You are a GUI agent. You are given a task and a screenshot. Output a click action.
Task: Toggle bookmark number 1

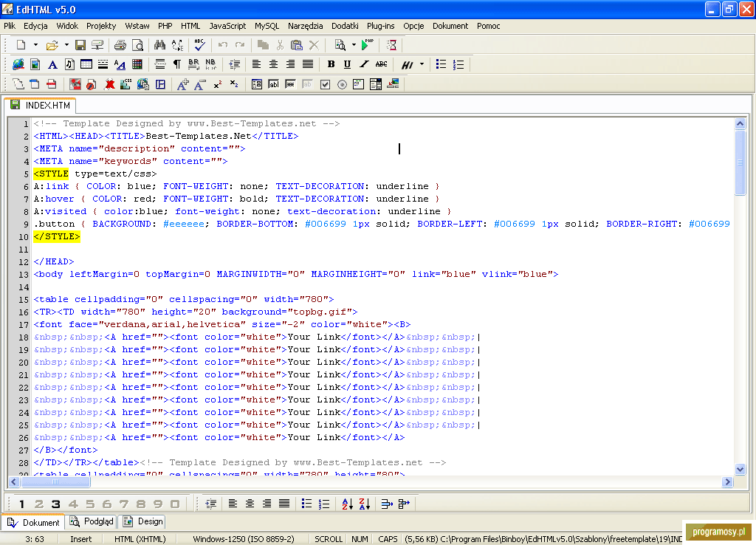tap(21, 504)
